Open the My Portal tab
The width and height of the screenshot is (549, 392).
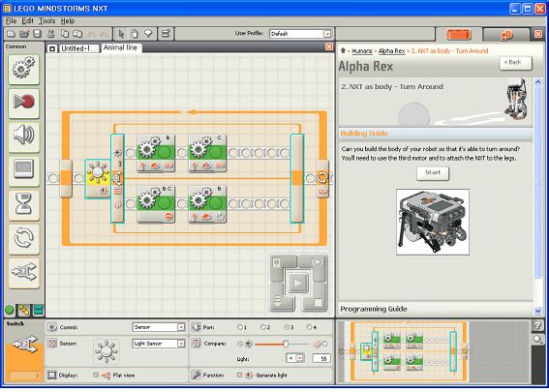(x=506, y=35)
